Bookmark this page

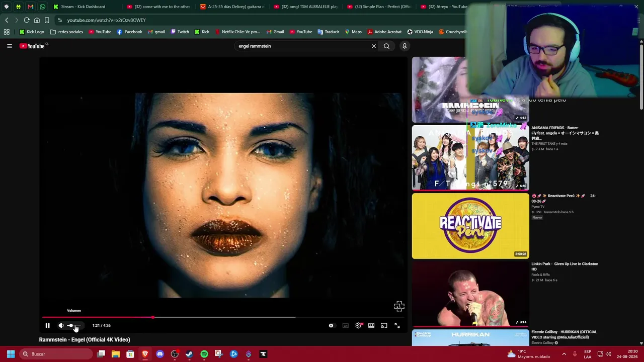click(x=47, y=20)
